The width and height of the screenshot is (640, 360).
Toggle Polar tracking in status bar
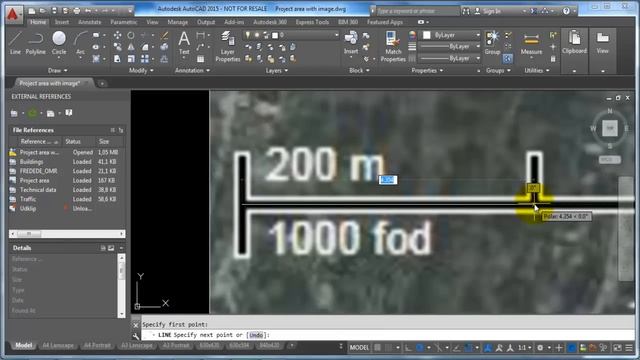point(420,348)
